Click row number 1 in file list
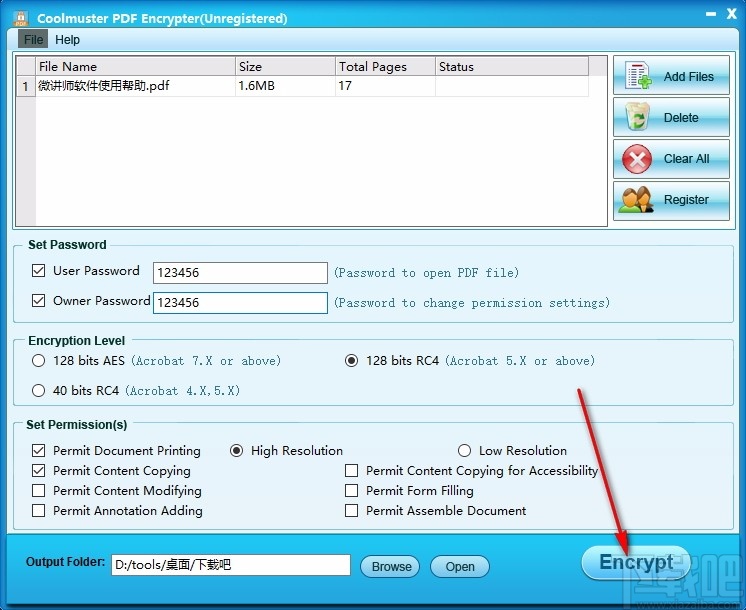The height and width of the screenshot is (610, 746). (x=26, y=86)
